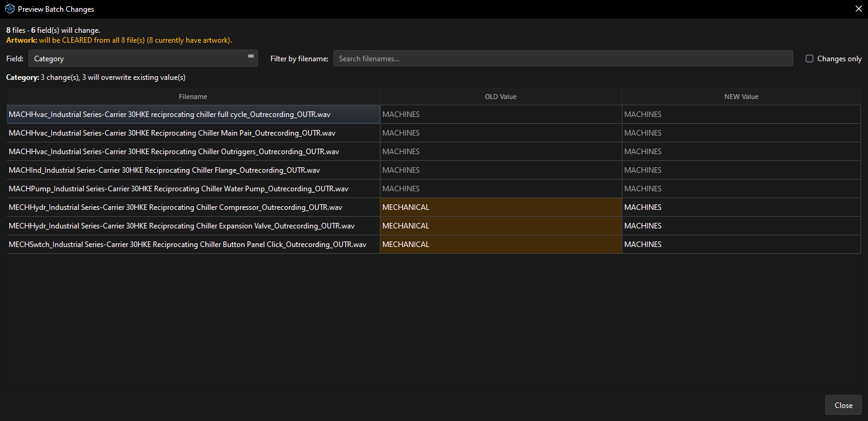This screenshot has width=868, height=421.
Task: Select the Chiller Outriggers filename
Action: (x=193, y=152)
